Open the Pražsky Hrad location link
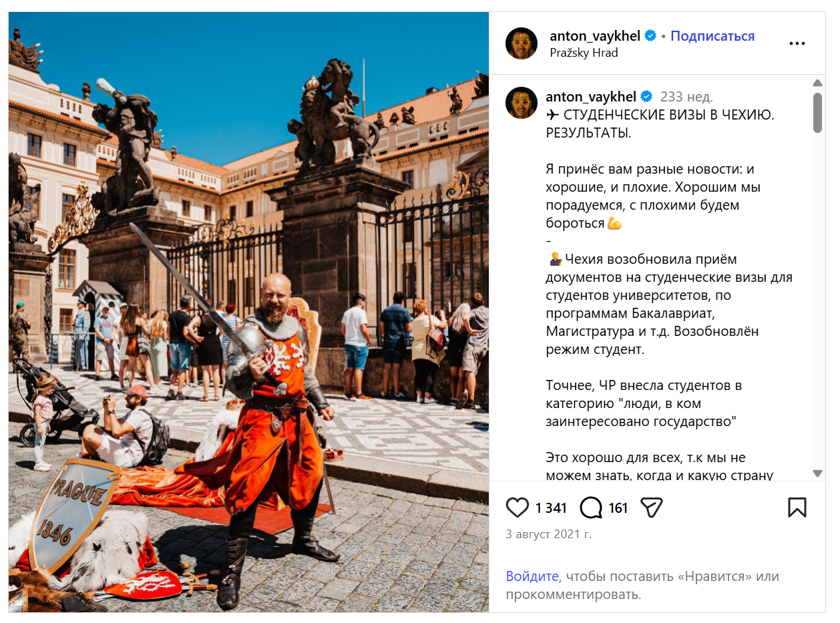This screenshot has height=623, width=840. click(584, 53)
